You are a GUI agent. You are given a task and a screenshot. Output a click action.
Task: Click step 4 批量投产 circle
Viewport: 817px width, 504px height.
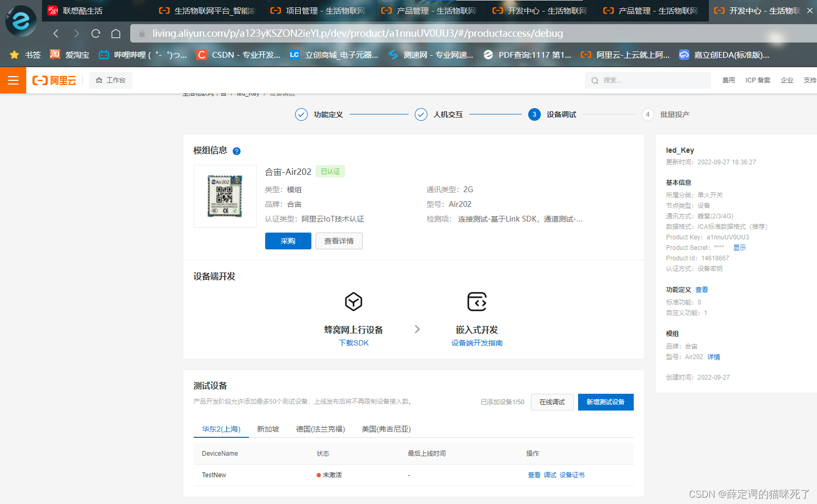click(x=648, y=114)
